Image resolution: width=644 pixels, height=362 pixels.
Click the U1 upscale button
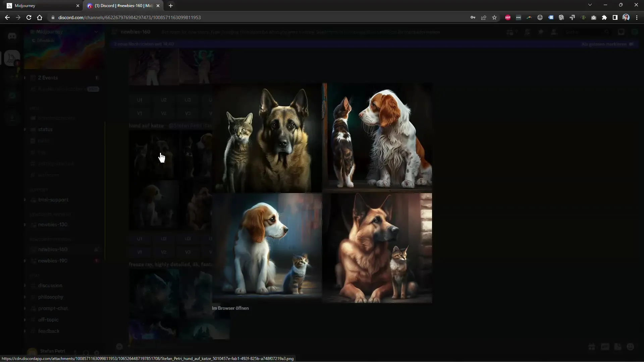[140, 100]
